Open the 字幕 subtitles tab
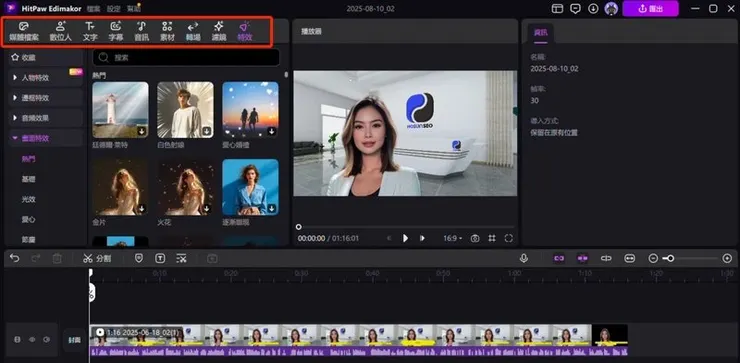This screenshot has height=363, width=740. point(116,32)
